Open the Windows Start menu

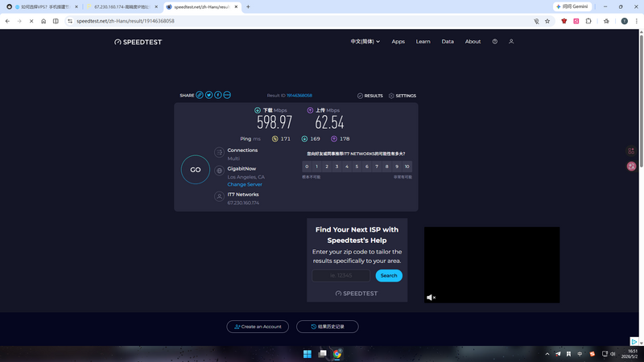pos(308,354)
